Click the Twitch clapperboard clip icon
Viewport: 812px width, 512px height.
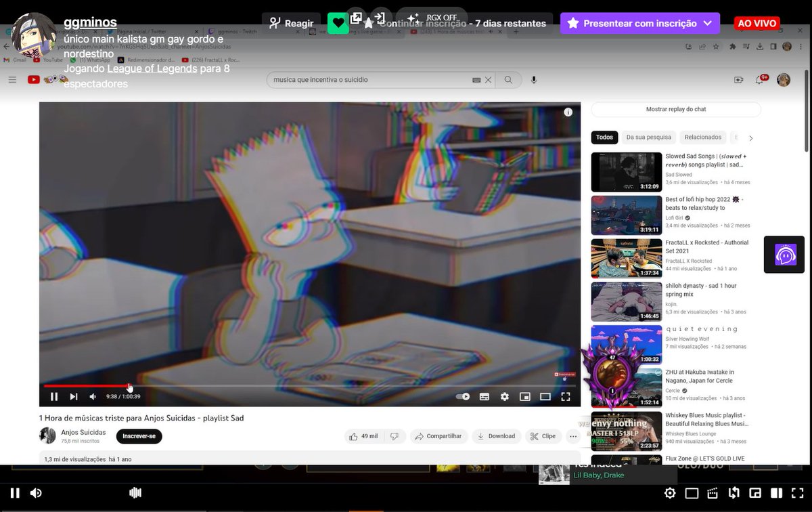pyautogui.click(x=713, y=493)
